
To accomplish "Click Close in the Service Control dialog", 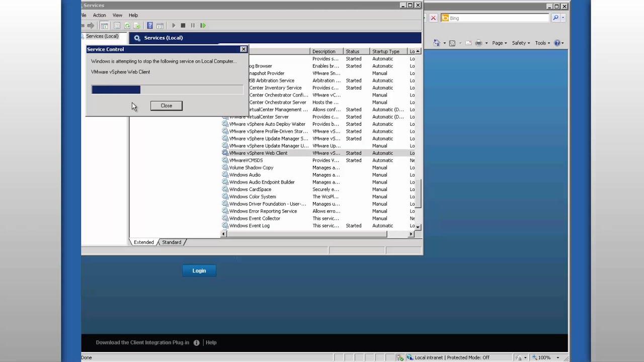I will point(167,106).
